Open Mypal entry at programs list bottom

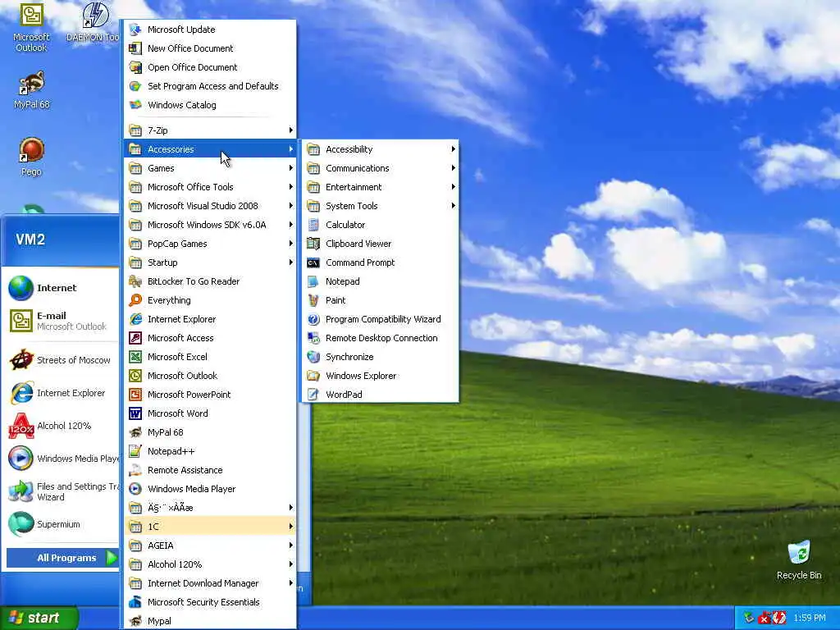(x=210, y=621)
